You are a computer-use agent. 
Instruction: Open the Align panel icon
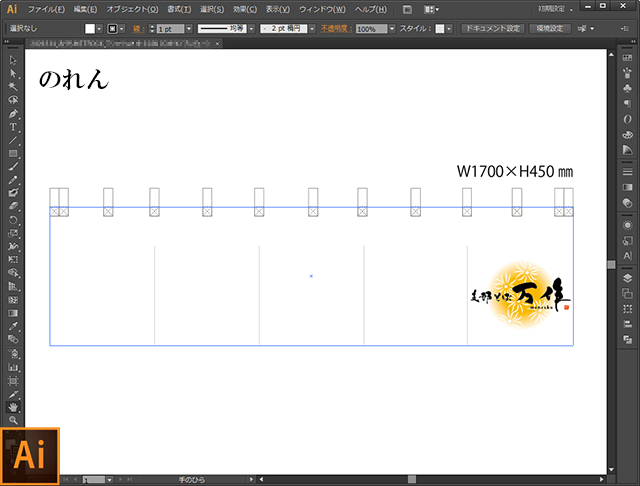pos(627,324)
